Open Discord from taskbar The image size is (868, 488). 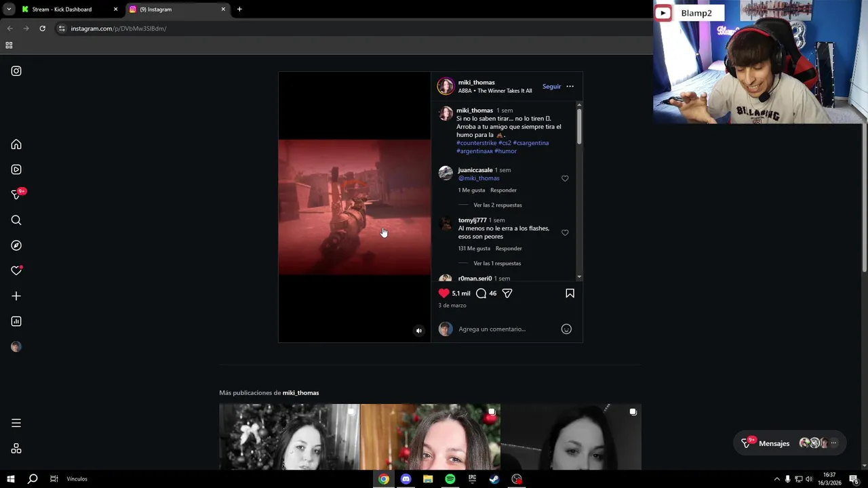406,479
